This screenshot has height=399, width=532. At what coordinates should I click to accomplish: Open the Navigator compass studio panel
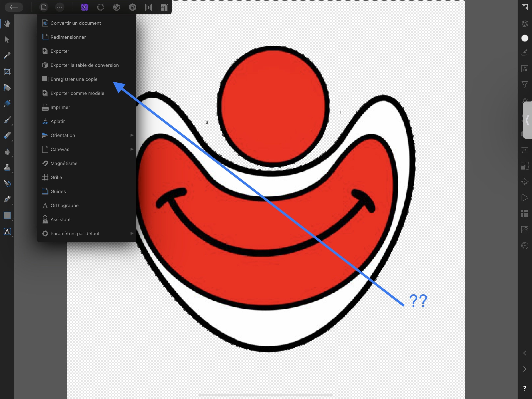pos(525,182)
